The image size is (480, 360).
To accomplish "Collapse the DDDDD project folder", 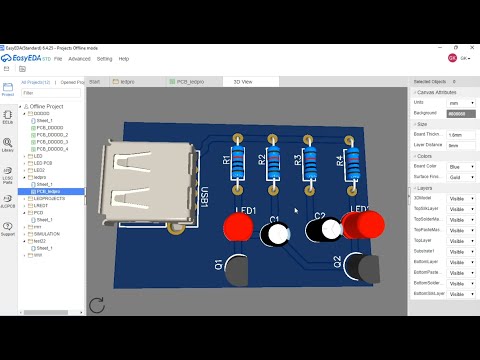I will tap(24, 114).
